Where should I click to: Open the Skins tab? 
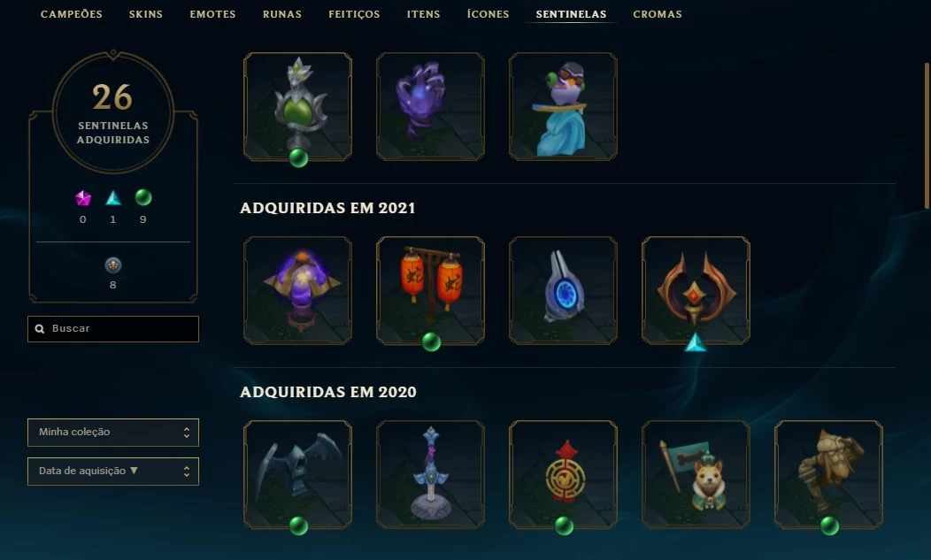pyautogui.click(x=145, y=14)
